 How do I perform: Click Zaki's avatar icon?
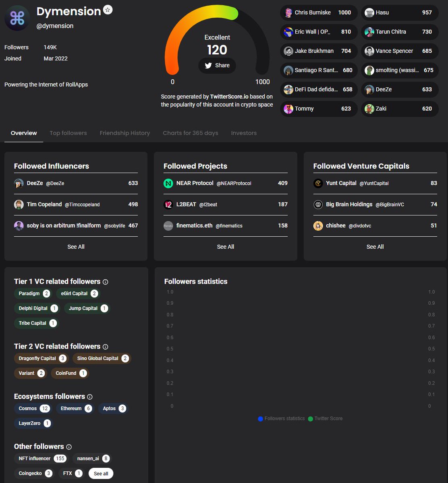369,109
